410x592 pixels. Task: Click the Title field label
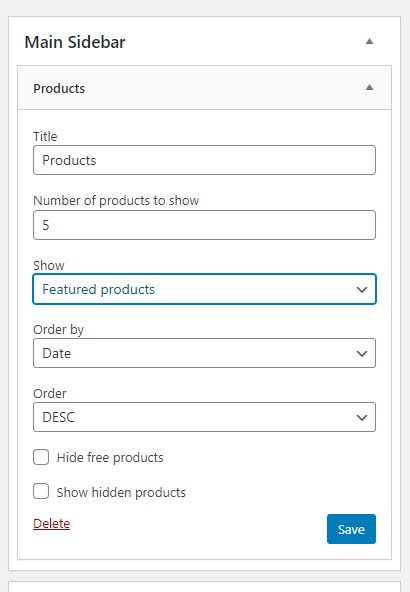45,136
